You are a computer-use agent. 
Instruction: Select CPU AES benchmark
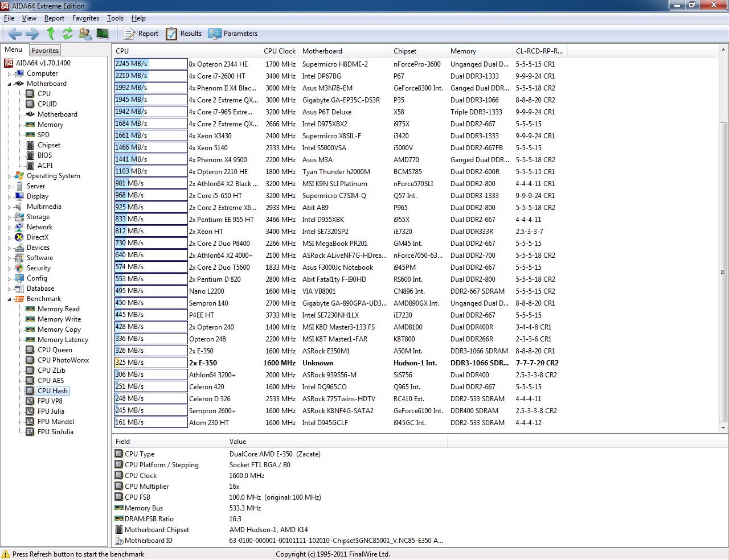point(51,381)
